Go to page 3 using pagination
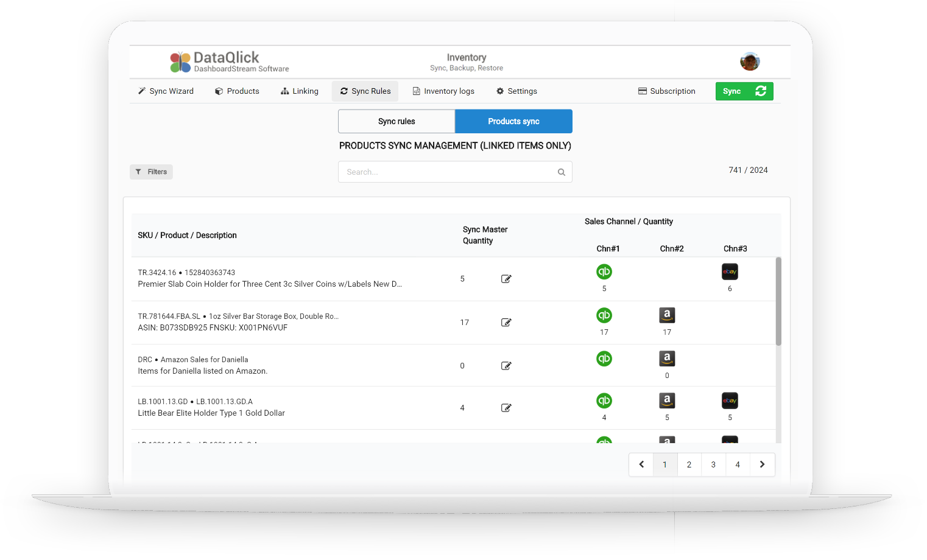 tap(713, 464)
